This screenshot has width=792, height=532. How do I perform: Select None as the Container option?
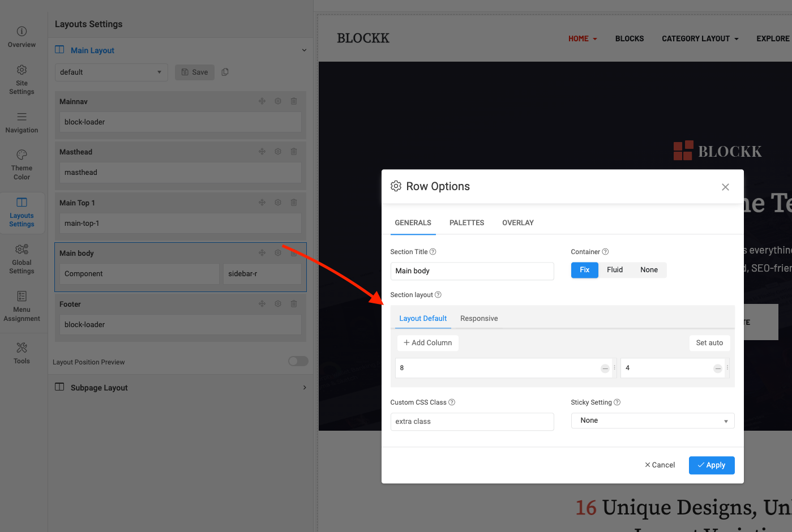pos(649,270)
